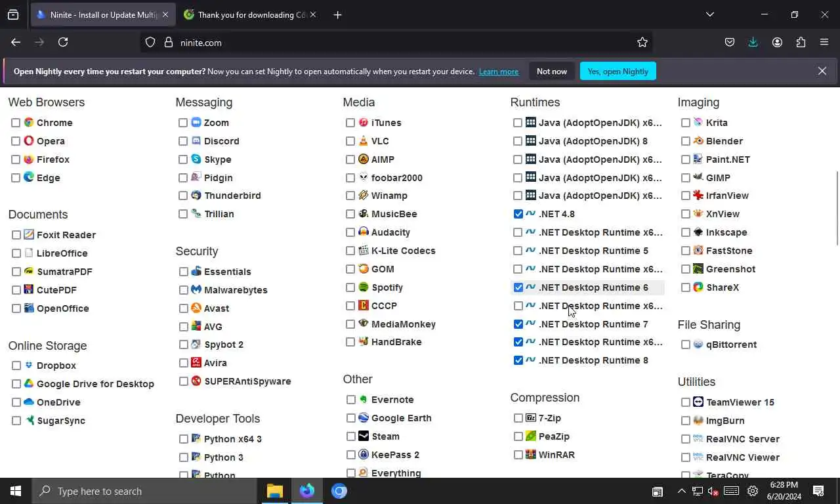
Task: Click the GIMP app icon
Action: pos(698,177)
